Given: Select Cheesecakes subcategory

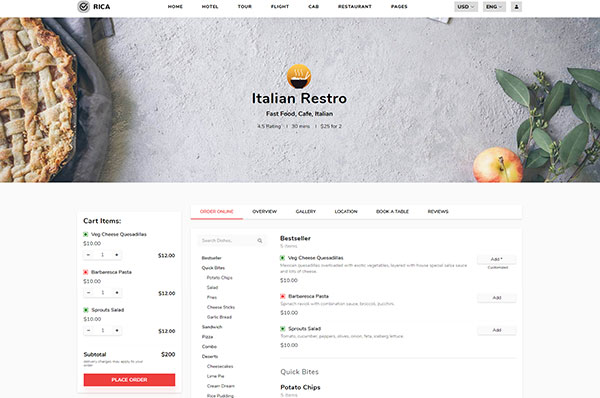Looking at the screenshot, I should [220, 367].
